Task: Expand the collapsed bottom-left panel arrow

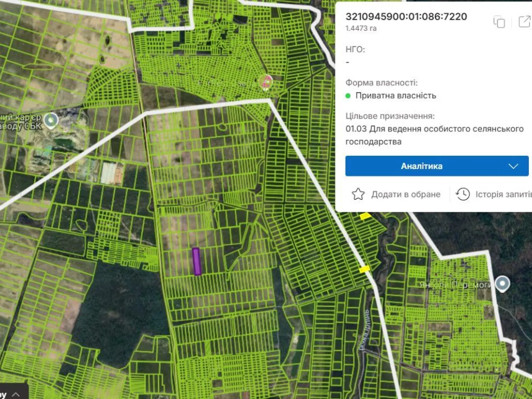Action: [x=16, y=394]
